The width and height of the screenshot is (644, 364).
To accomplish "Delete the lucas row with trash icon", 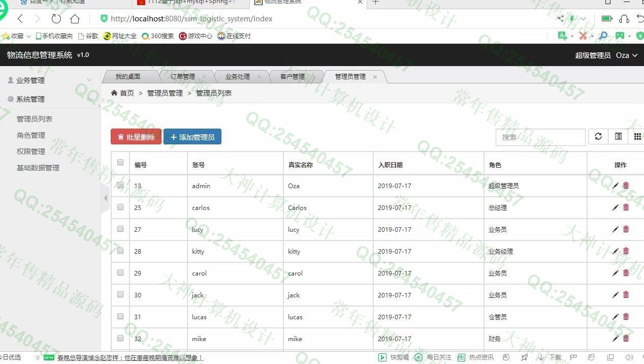I will (626, 317).
